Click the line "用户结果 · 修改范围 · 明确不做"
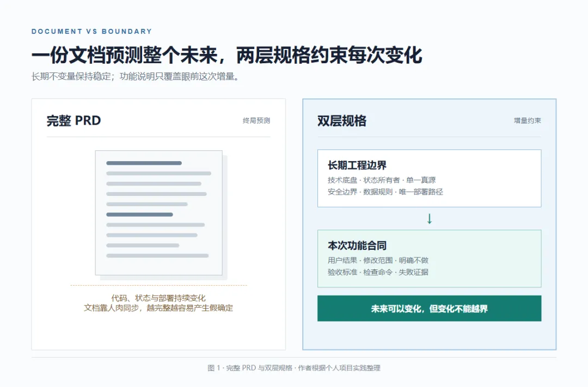588x387 pixels. (x=378, y=260)
